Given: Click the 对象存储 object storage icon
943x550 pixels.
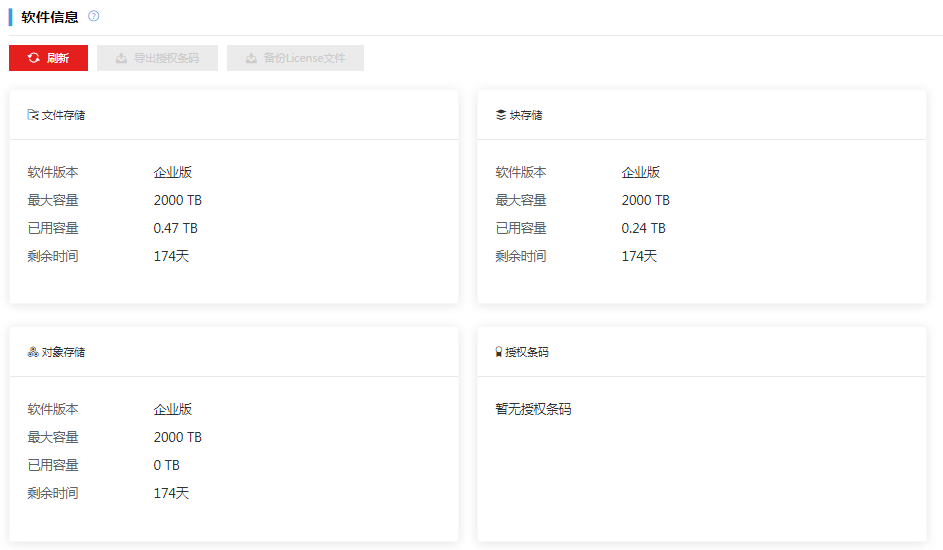Looking at the screenshot, I should (33, 352).
